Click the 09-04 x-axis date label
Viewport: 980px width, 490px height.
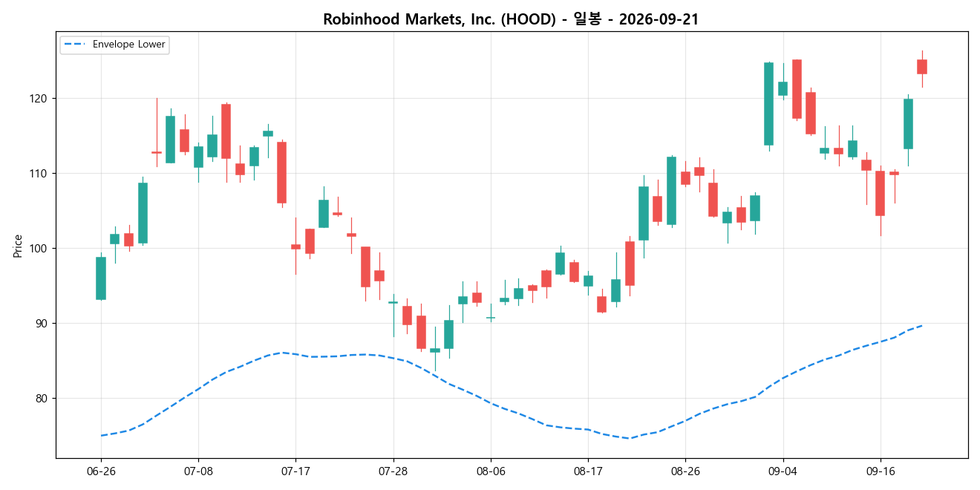[x=783, y=471]
